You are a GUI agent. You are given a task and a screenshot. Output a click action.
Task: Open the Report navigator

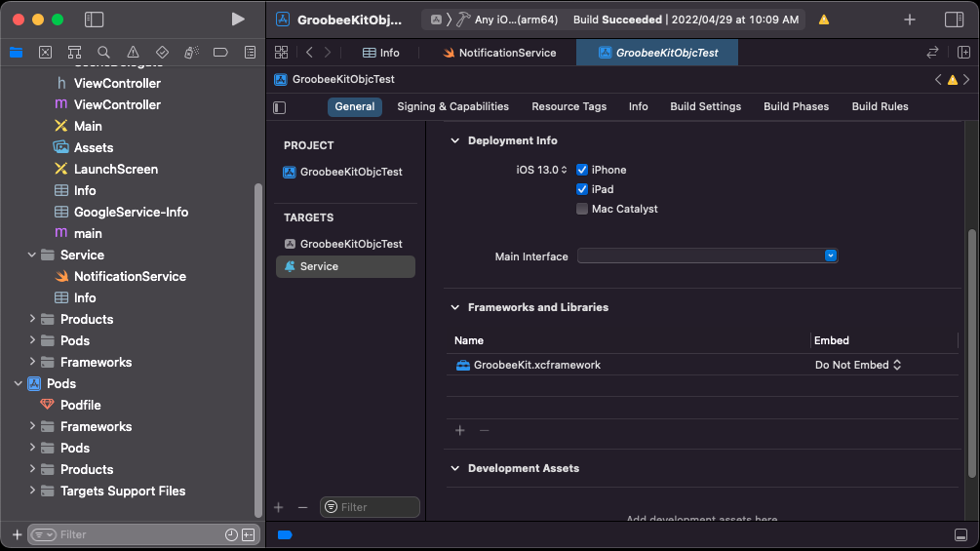250,53
